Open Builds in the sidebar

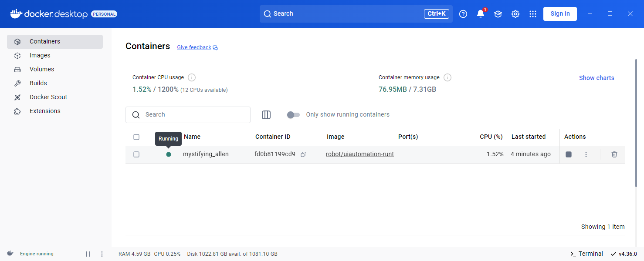pyautogui.click(x=55, y=84)
